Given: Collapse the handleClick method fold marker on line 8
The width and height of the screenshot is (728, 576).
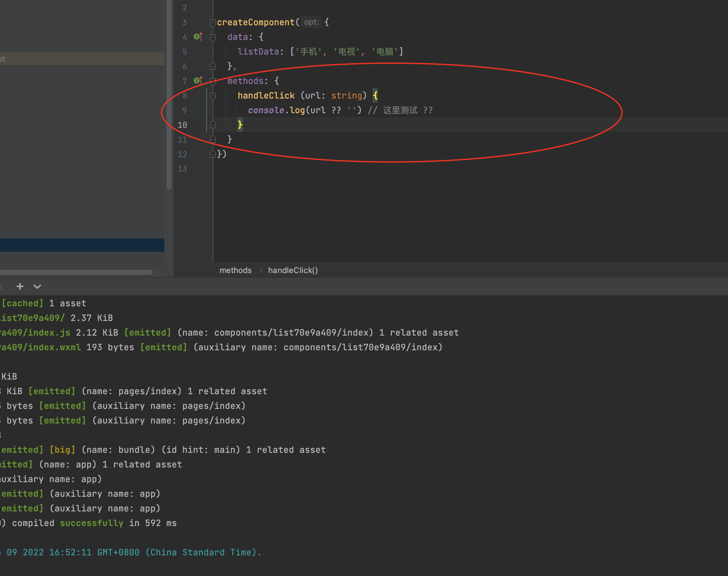Looking at the screenshot, I should point(213,96).
